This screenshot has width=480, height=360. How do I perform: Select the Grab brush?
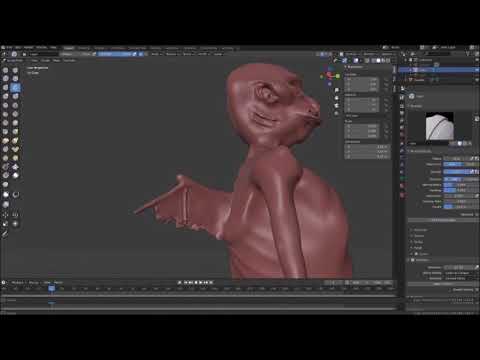[x=15, y=132]
